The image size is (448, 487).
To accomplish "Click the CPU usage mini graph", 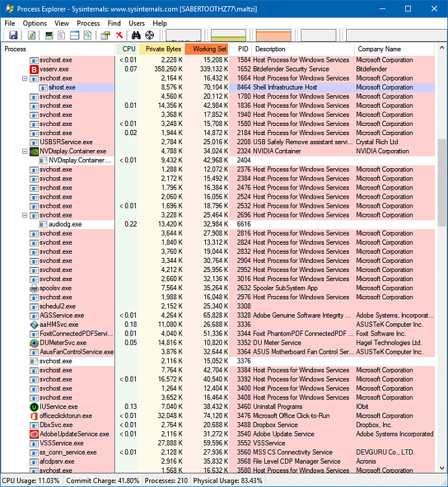I will [x=184, y=36].
